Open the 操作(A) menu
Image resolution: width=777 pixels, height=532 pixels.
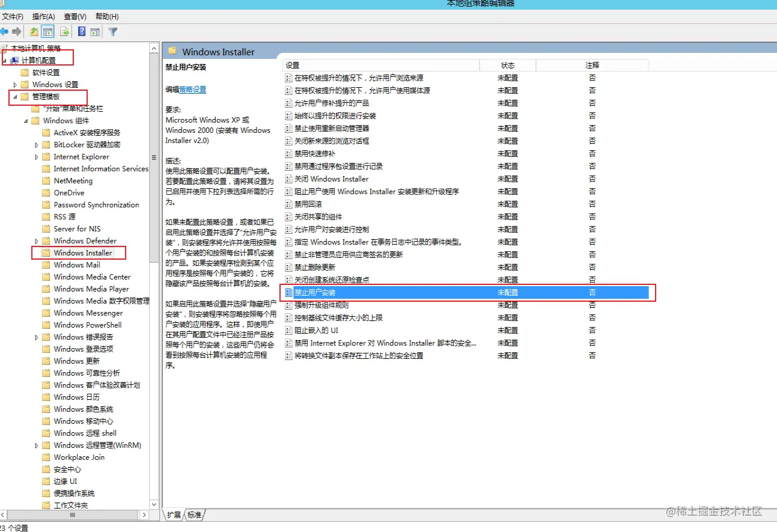click(x=43, y=16)
